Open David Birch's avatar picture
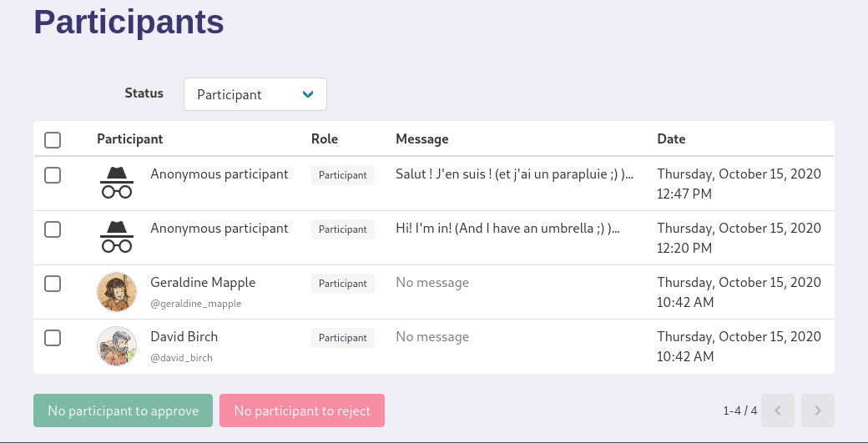868x443 pixels. click(117, 345)
